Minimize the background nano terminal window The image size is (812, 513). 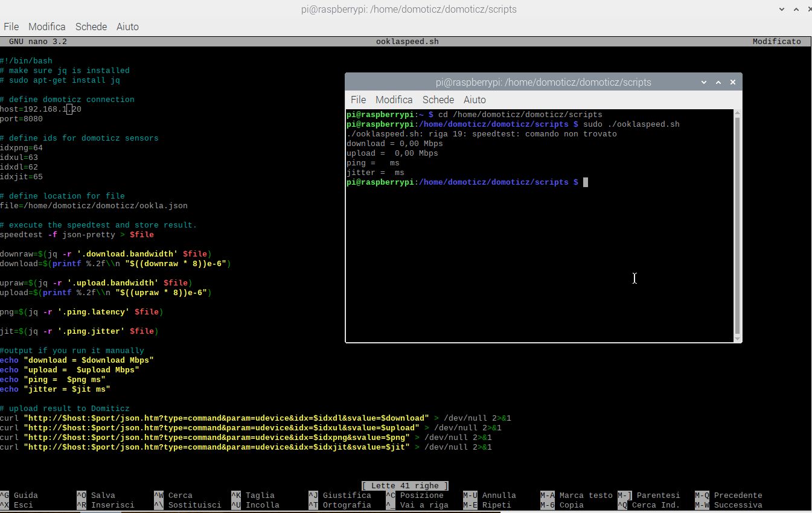click(x=782, y=10)
